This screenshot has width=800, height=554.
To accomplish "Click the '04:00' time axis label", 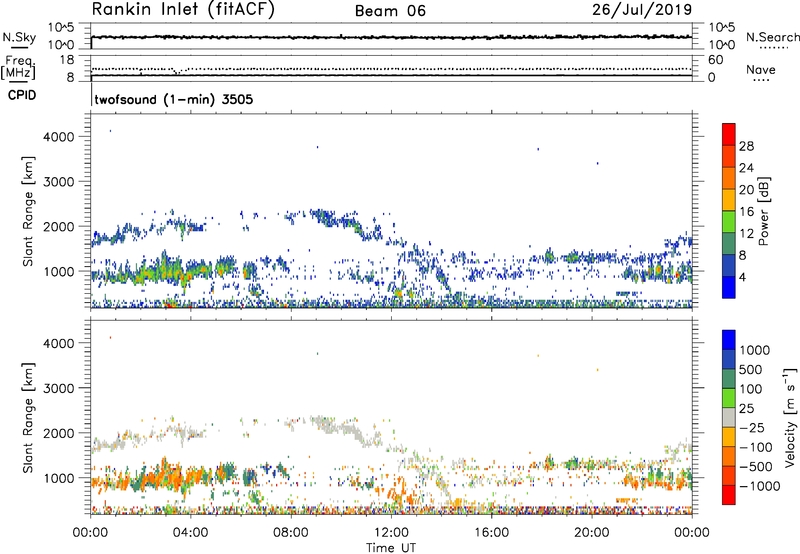I will click(x=190, y=533).
